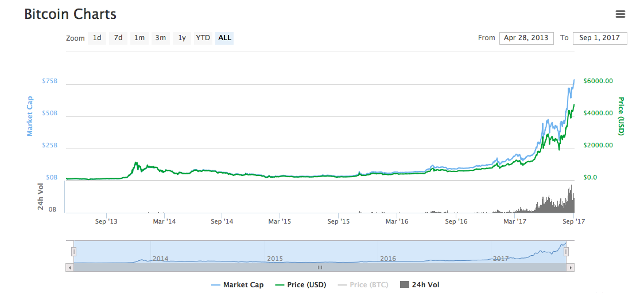Click Sep '15 x-axis label

[339, 221]
